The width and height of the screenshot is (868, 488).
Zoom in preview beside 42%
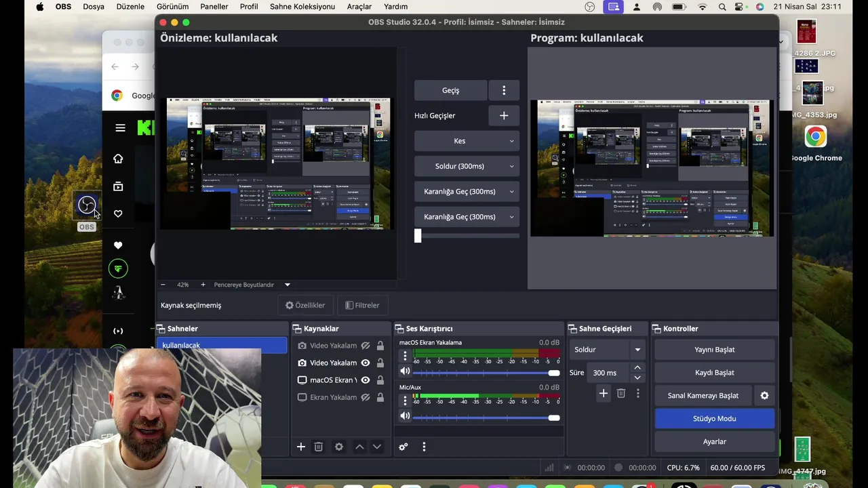tap(203, 285)
